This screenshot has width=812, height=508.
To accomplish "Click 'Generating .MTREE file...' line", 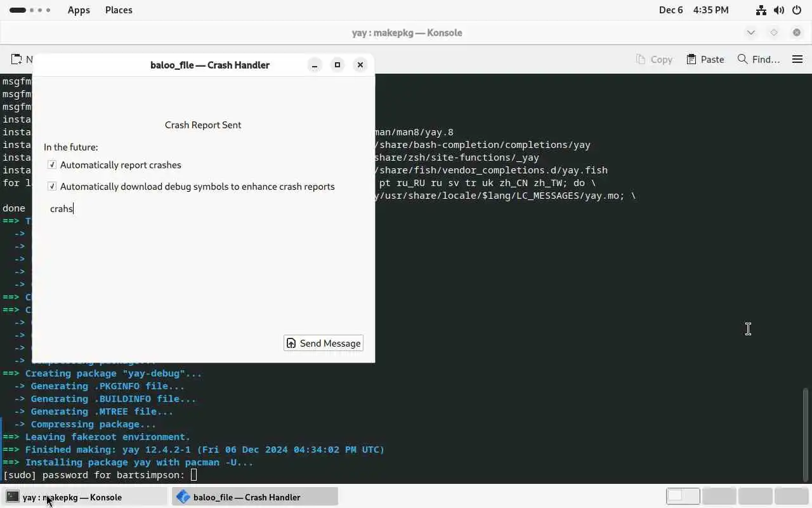I will pyautogui.click(x=93, y=411).
